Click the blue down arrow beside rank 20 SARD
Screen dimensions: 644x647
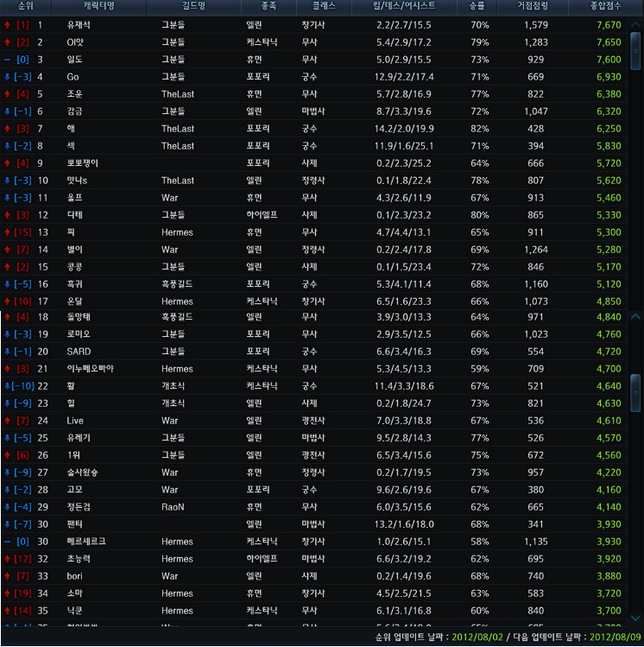pos(8,352)
